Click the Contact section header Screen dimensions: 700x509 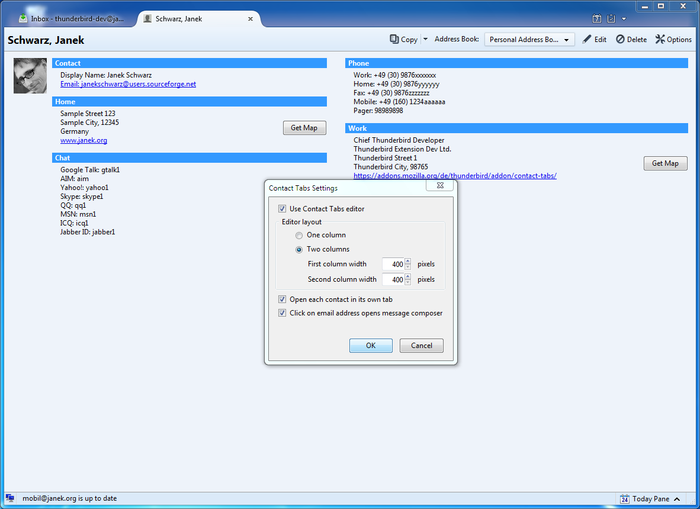189,63
